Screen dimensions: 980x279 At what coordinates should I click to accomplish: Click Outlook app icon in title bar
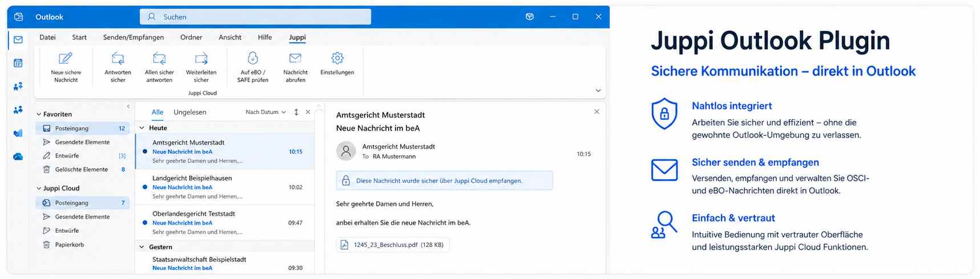tap(18, 17)
